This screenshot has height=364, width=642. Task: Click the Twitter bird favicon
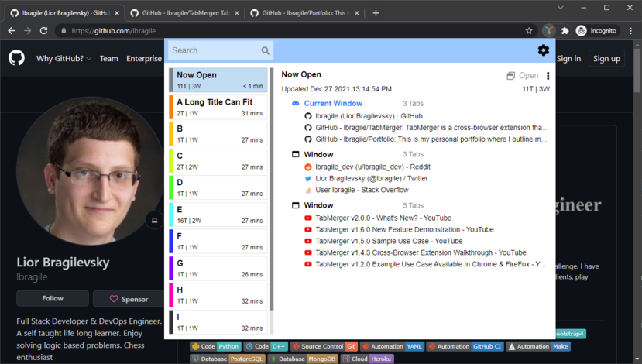click(x=308, y=179)
